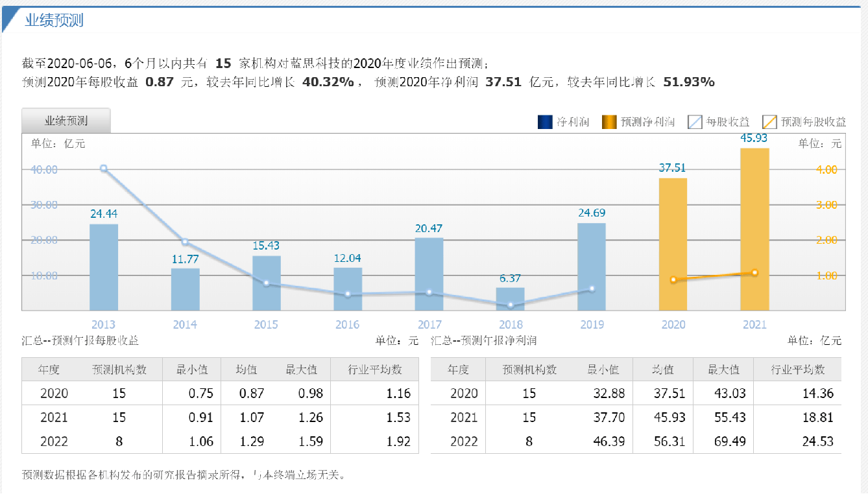Click the 2017 net profit bar
This screenshot has width=868, height=494.
[x=429, y=274]
